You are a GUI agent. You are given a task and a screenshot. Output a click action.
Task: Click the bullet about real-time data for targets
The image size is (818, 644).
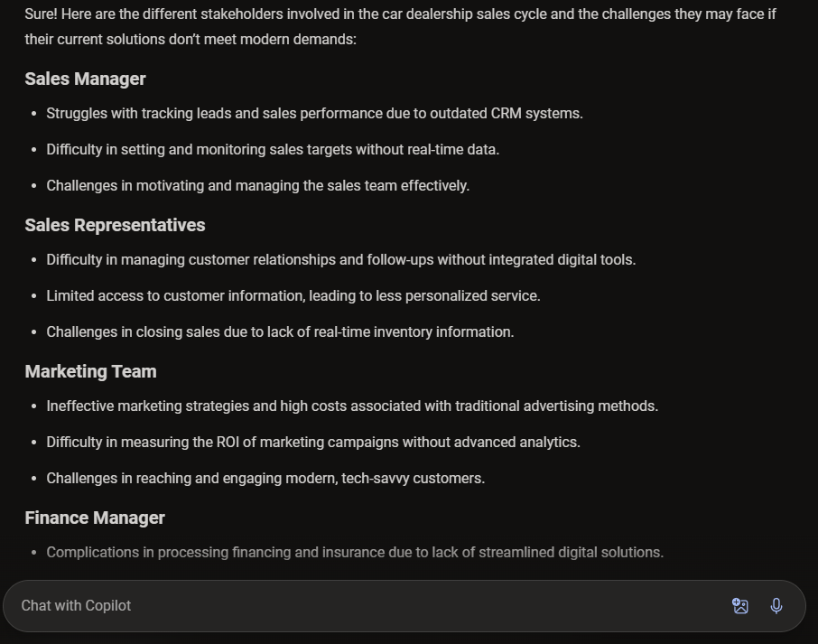pyautogui.click(x=273, y=149)
